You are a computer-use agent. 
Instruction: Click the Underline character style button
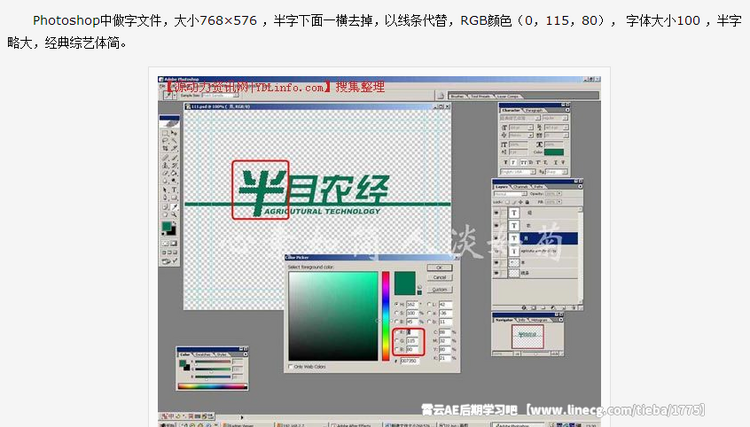pyautogui.click(x=555, y=163)
